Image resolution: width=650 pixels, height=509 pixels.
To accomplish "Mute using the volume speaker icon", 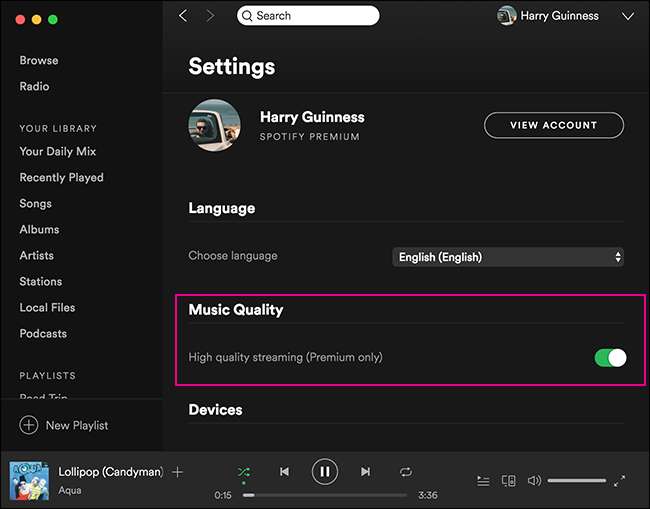I will click(x=534, y=481).
